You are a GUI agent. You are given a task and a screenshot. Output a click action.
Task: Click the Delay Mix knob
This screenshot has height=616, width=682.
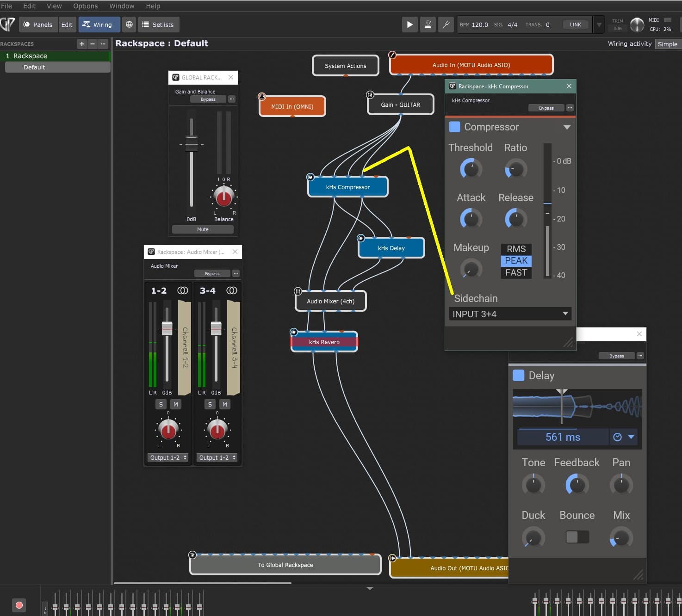pyautogui.click(x=621, y=537)
